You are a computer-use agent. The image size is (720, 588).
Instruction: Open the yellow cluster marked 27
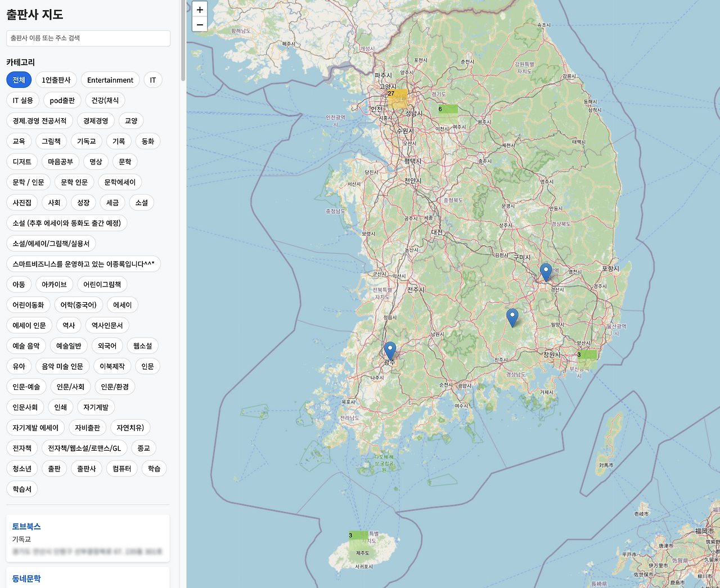pos(397,98)
